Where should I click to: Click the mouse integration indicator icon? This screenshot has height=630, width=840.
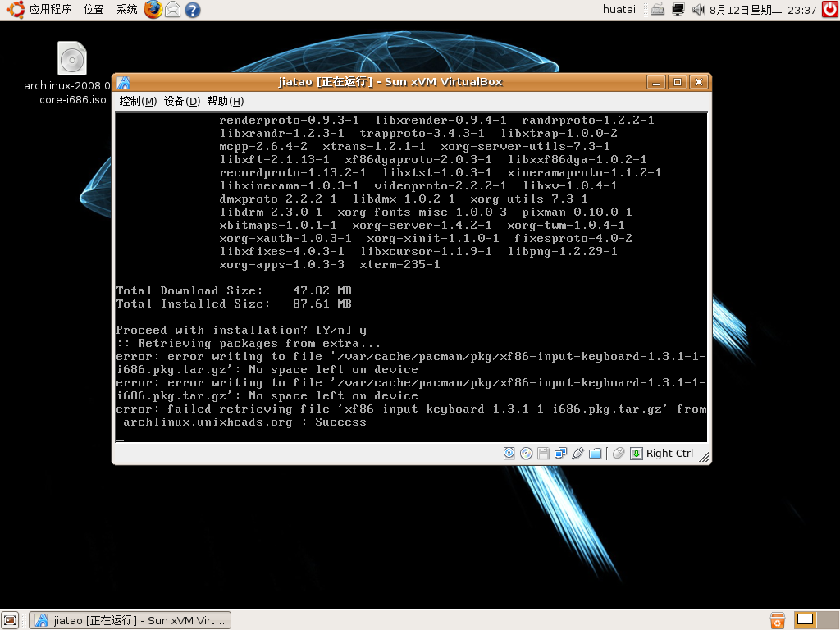click(619, 453)
